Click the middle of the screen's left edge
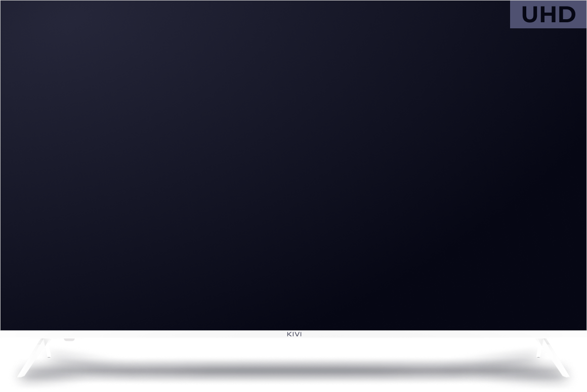Viewport: 587px width, 392px height. pyautogui.click(x=2, y=165)
